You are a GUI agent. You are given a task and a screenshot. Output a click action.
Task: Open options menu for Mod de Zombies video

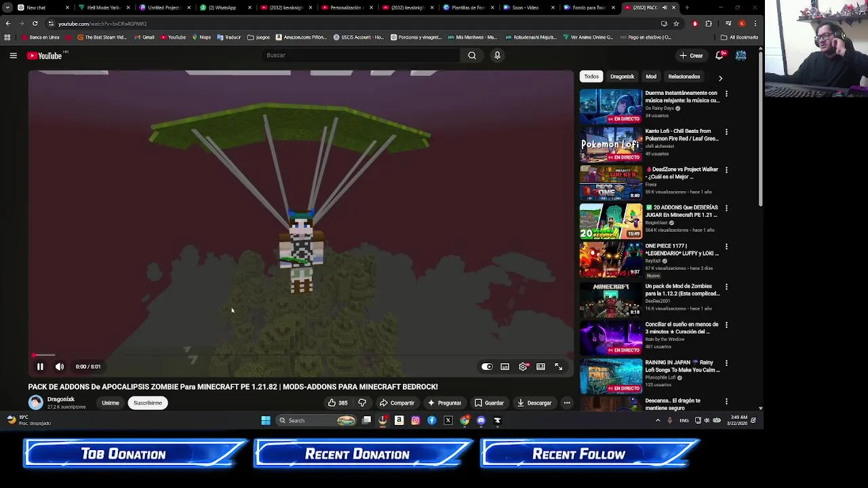726,287
